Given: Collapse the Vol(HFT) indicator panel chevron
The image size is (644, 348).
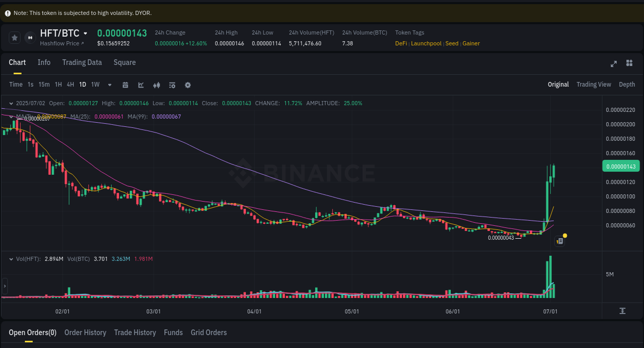Looking at the screenshot, I should click(11, 258).
